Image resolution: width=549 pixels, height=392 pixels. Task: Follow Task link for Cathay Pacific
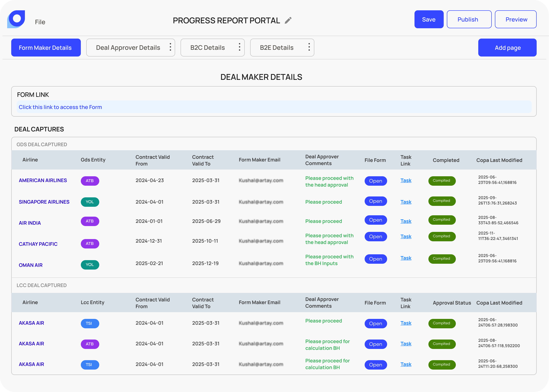406,236
